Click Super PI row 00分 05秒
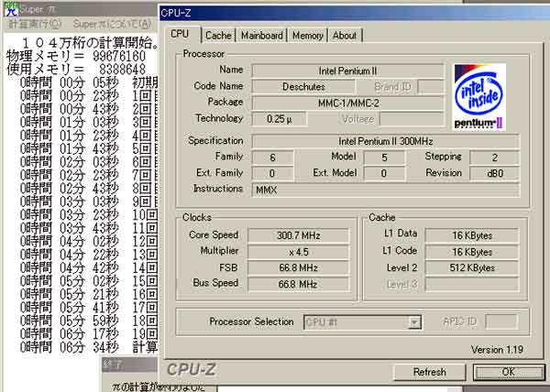The width and height of the screenshot is (550, 392). [x=89, y=82]
